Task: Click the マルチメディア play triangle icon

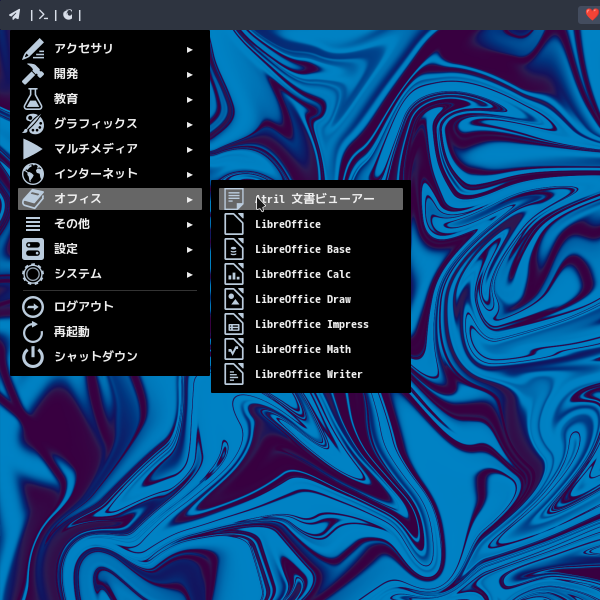Action: [33, 149]
